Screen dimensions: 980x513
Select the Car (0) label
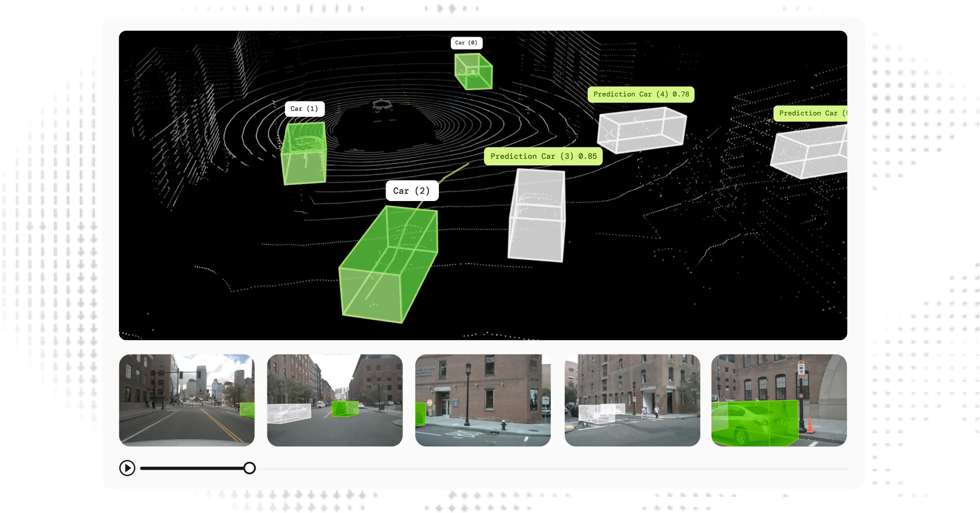466,43
